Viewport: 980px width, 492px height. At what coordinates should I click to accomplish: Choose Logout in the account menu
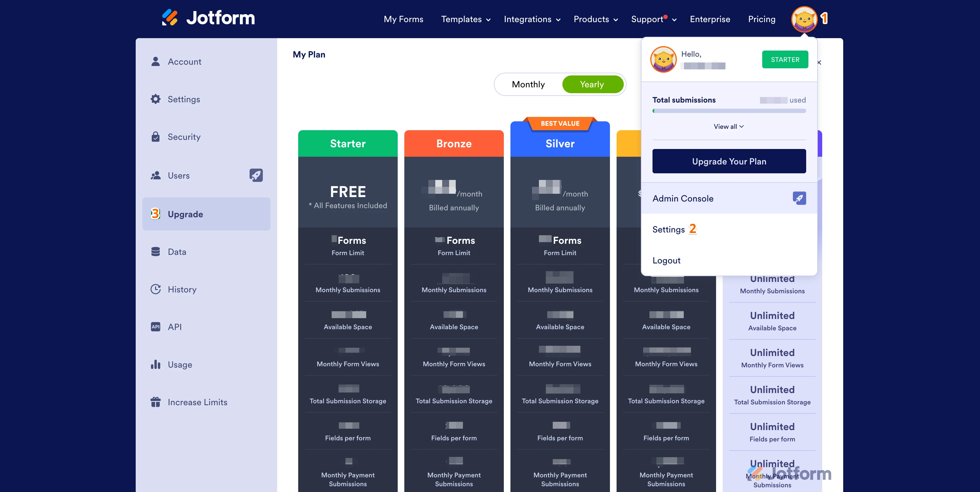coord(729,260)
